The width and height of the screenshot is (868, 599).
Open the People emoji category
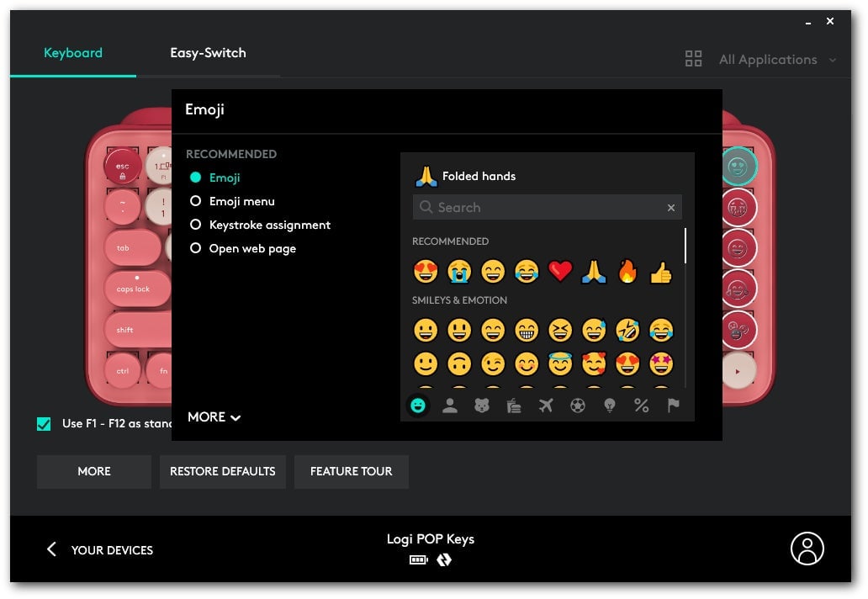[x=451, y=405]
